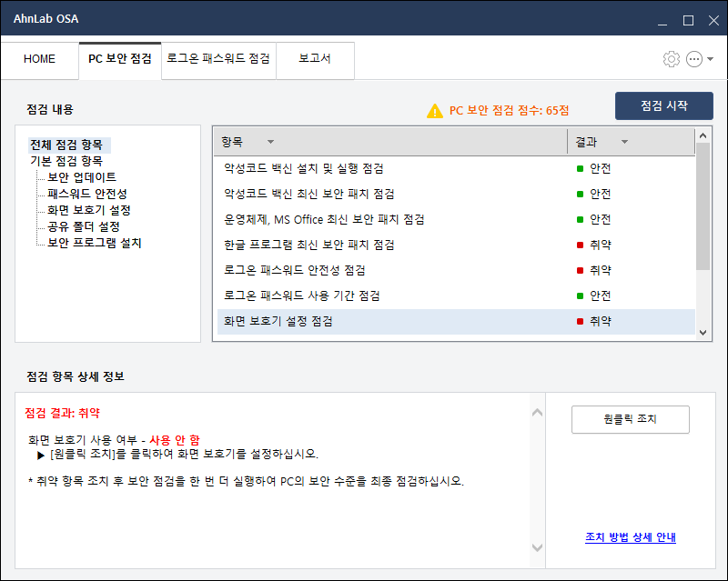Viewport: 728px width, 581px height.
Task: Click the PC 보안 점검 점수: 65점 text
Action: tap(509, 110)
